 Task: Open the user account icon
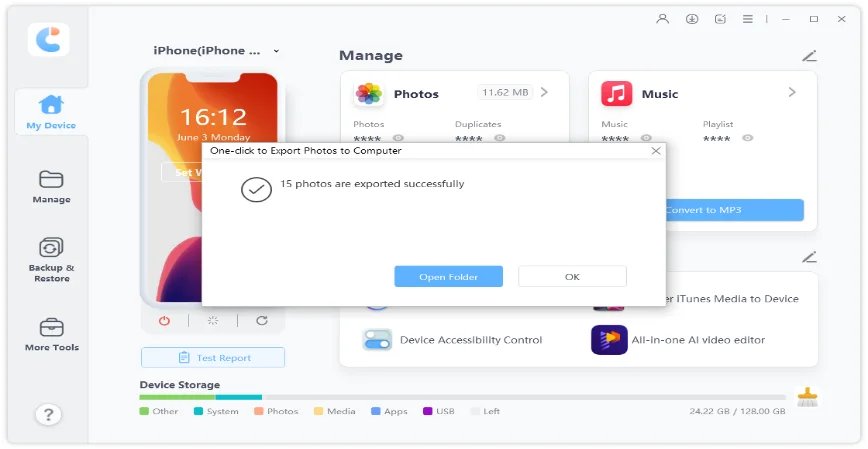point(662,19)
